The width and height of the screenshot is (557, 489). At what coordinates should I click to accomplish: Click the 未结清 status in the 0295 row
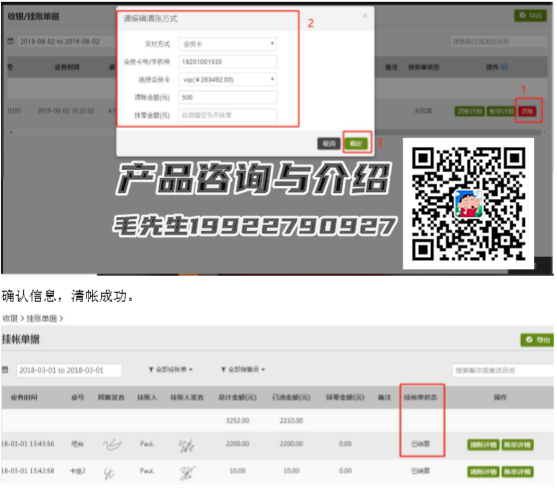tap(423, 111)
